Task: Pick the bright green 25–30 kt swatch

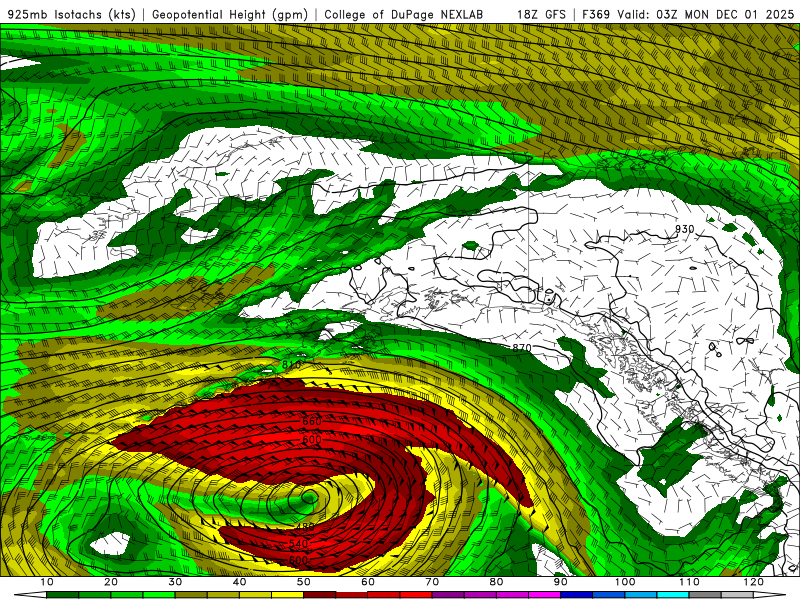Action: click(x=159, y=595)
